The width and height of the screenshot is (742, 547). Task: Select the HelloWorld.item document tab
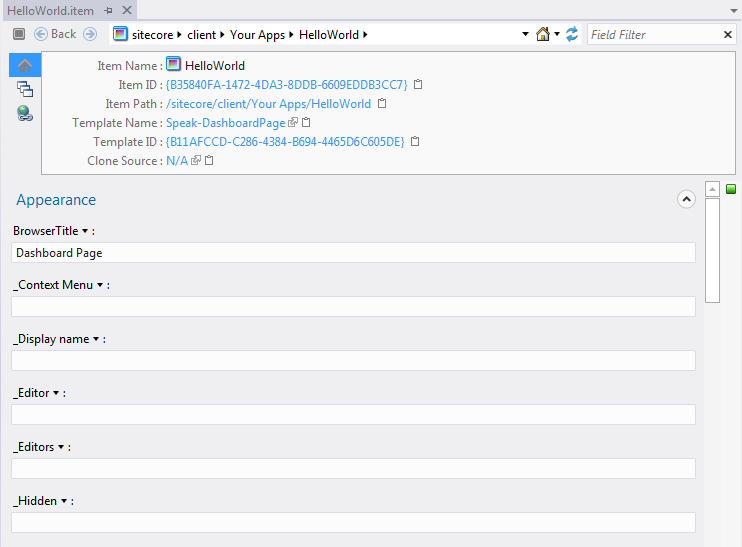pos(50,9)
